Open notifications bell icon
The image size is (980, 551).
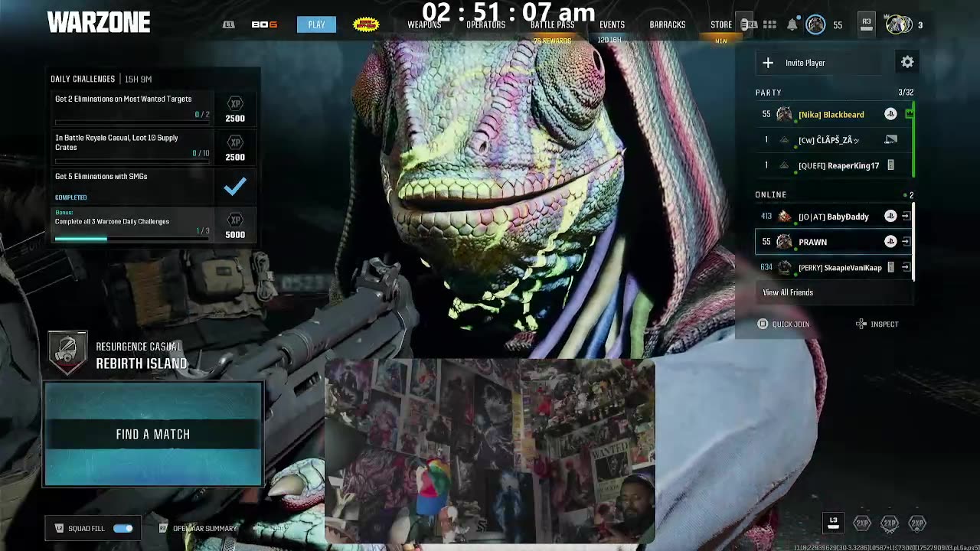pos(792,25)
